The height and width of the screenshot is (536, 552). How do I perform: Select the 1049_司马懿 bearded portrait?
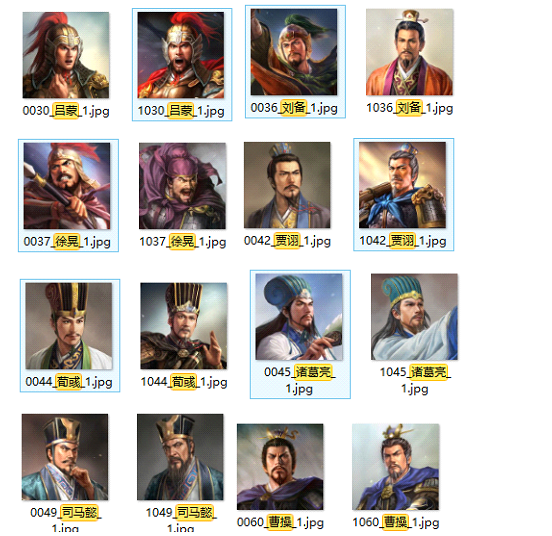click(180, 457)
